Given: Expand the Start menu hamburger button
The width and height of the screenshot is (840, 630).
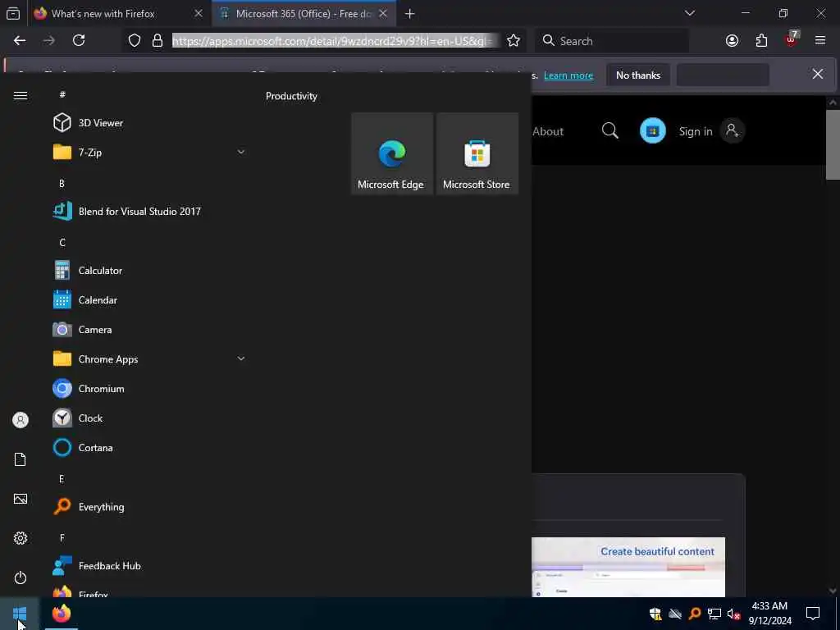Looking at the screenshot, I should [x=21, y=95].
